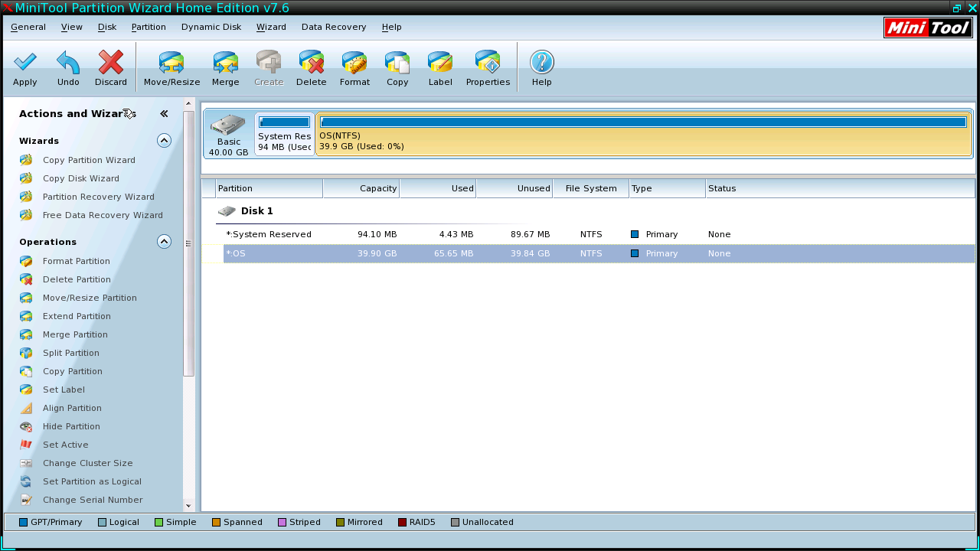
Task: Click the Split Partition sidebar icon
Action: [26, 353]
